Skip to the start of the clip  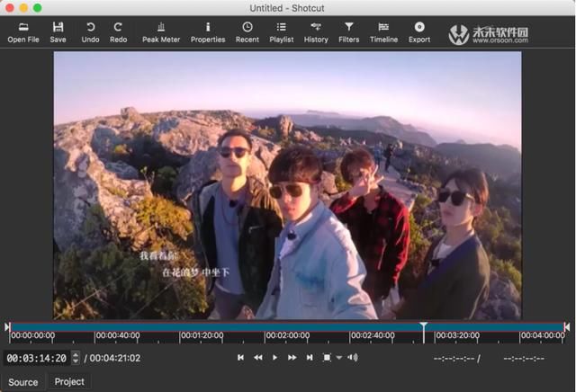tap(240, 358)
